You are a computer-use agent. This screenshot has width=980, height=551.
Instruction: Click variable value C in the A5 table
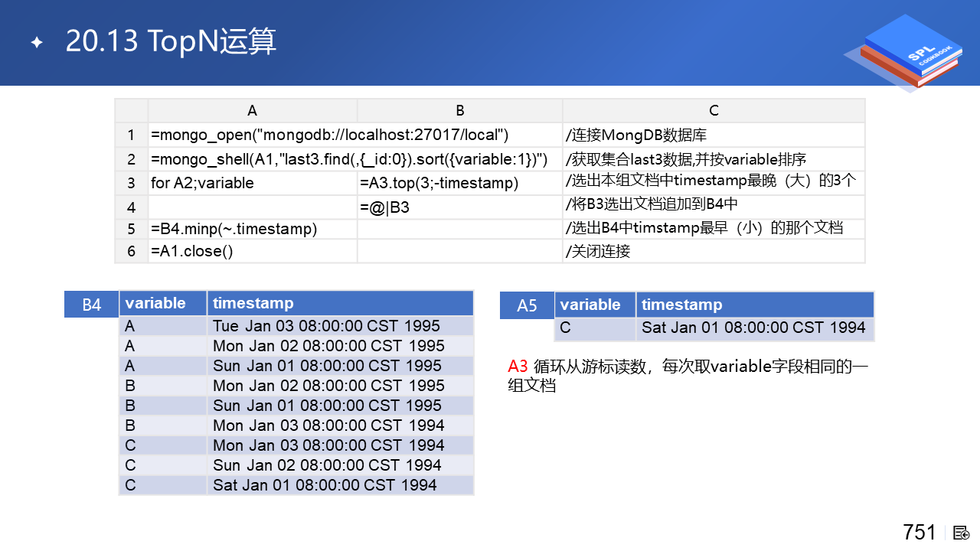[595, 328]
